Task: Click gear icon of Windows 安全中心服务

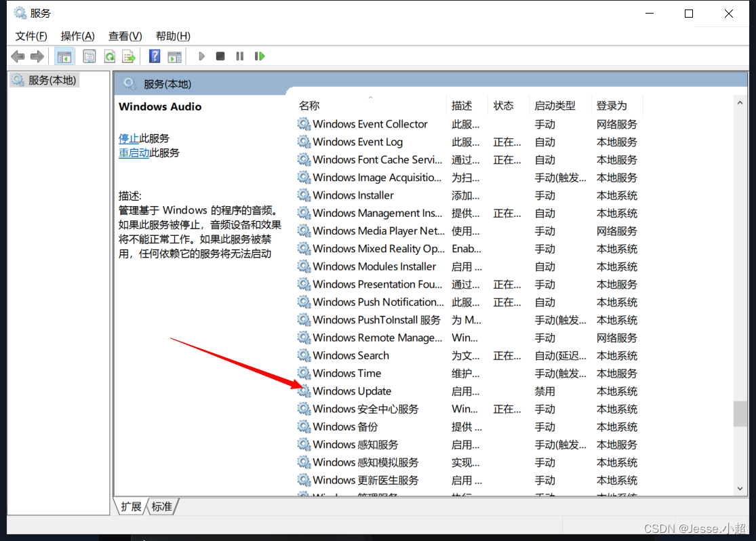Action: tap(304, 408)
